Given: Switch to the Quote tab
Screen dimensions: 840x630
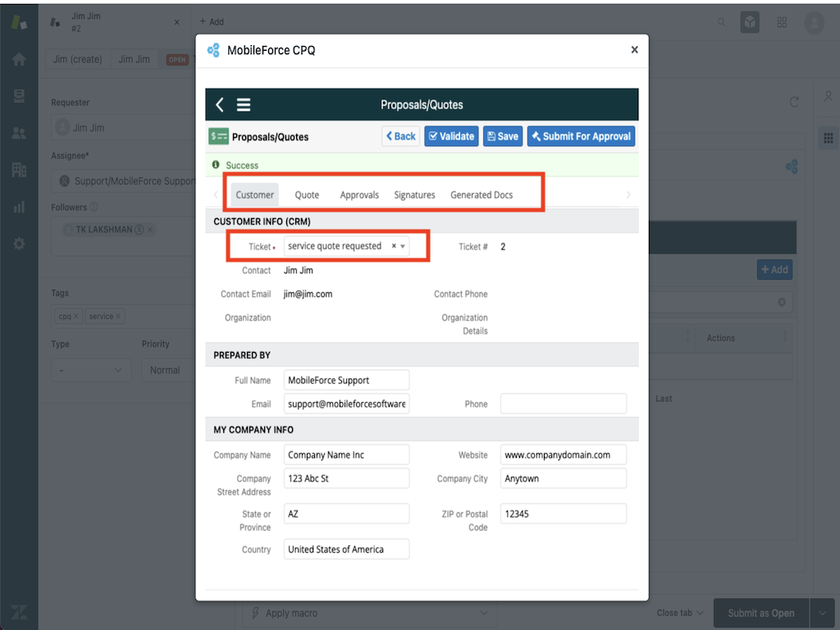Looking at the screenshot, I should point(307,194).
